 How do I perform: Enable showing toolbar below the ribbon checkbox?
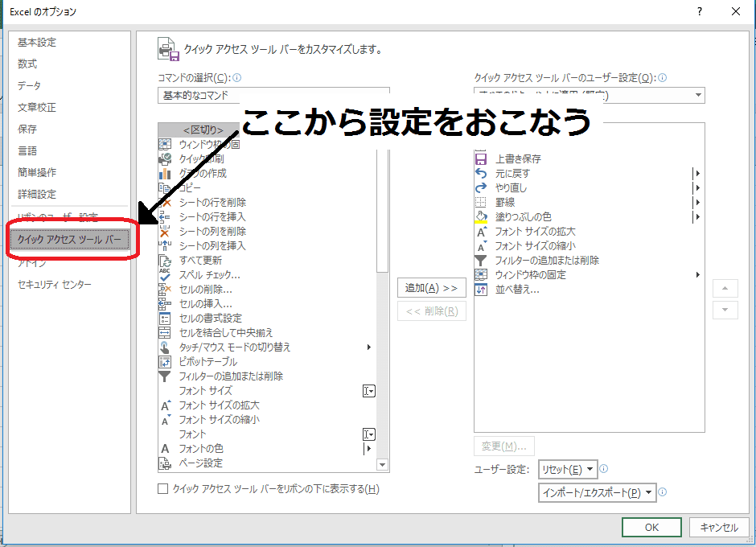coord(163,489)
